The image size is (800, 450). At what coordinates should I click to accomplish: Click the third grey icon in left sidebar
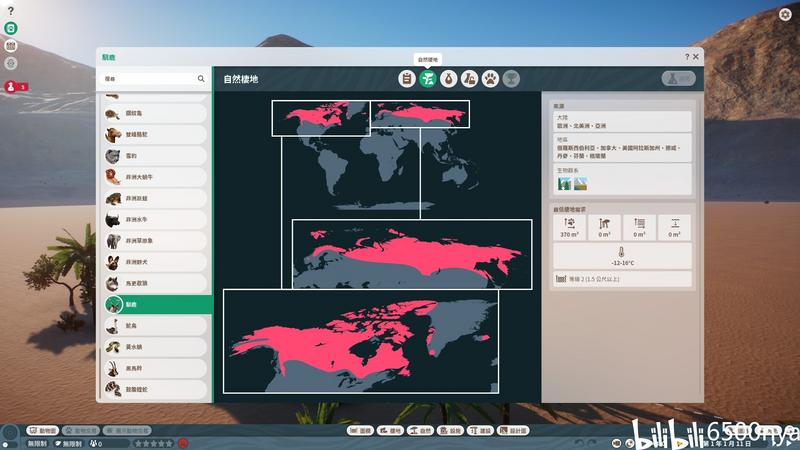tap(11, 46)
